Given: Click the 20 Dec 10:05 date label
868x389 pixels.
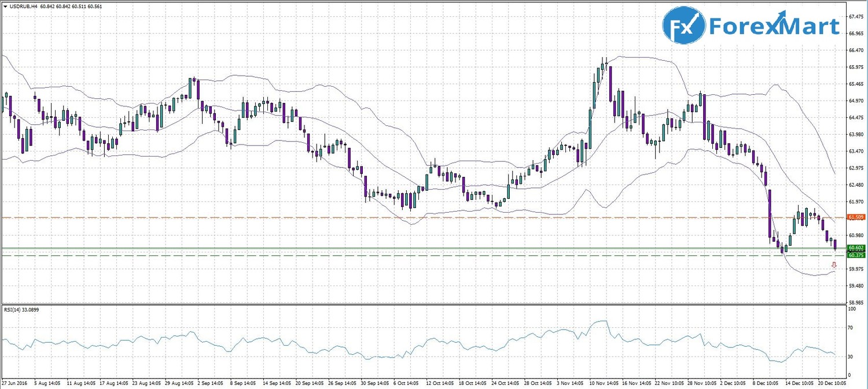Looking at the screenshot, I should coord(831,383).
